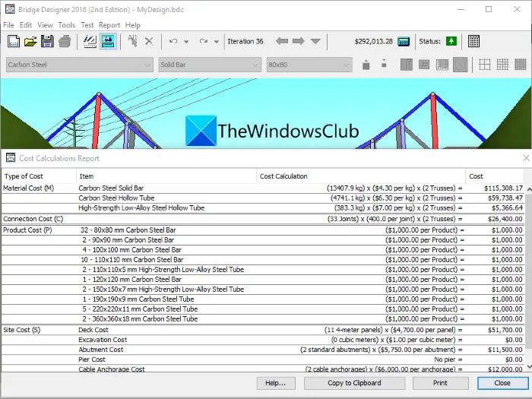
Task: Open the Help menu
Action: (133, 25)
